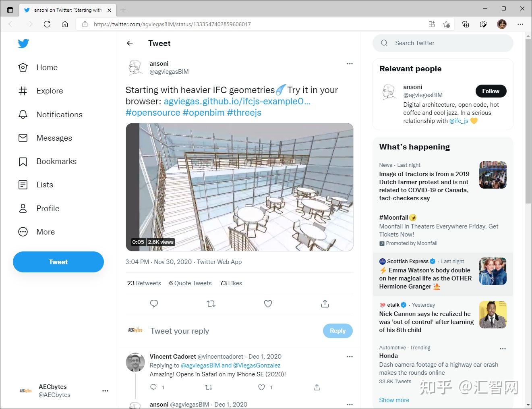Go to Explore in the sidebar
Viewport: 532px width, 409px height.
click(41, 91)
